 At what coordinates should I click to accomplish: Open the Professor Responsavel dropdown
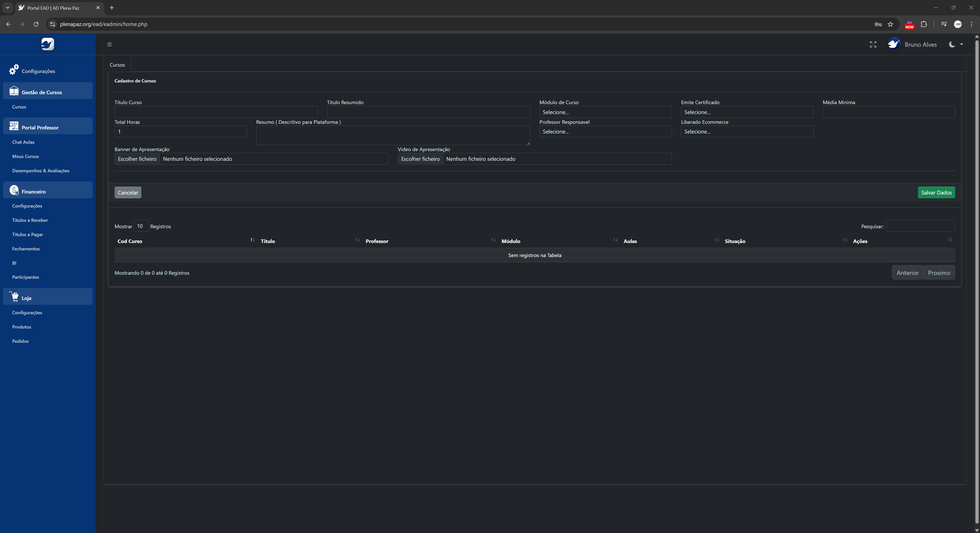605,132
